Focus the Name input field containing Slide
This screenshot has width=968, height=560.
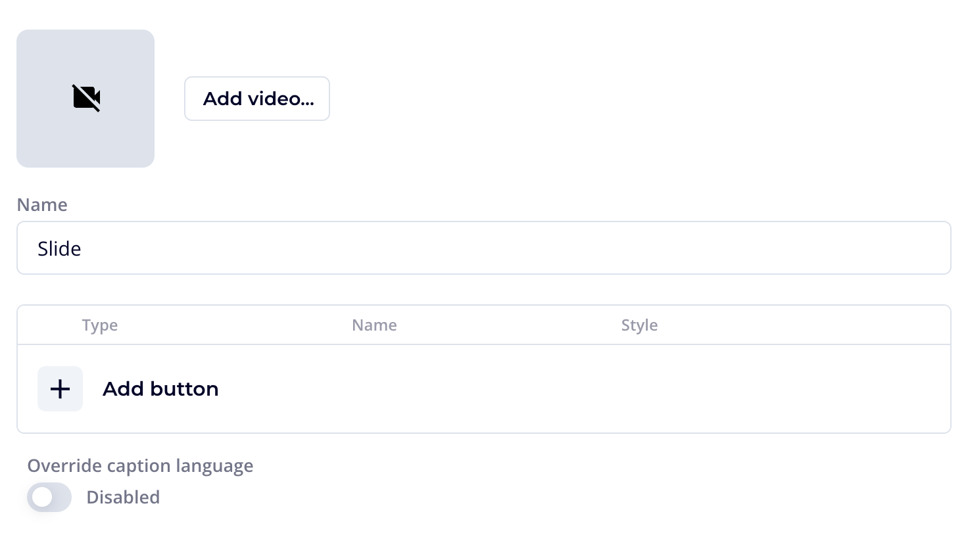[483, 248]
